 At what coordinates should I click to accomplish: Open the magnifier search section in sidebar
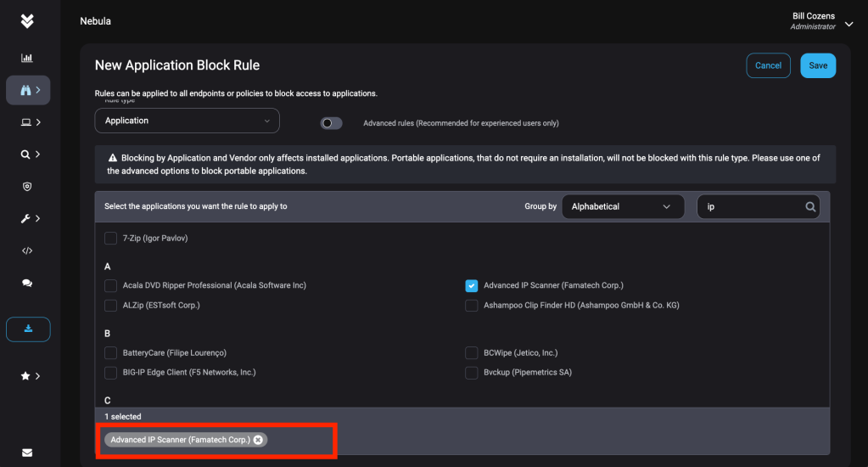pyautogui.click(x=25, y=154)
